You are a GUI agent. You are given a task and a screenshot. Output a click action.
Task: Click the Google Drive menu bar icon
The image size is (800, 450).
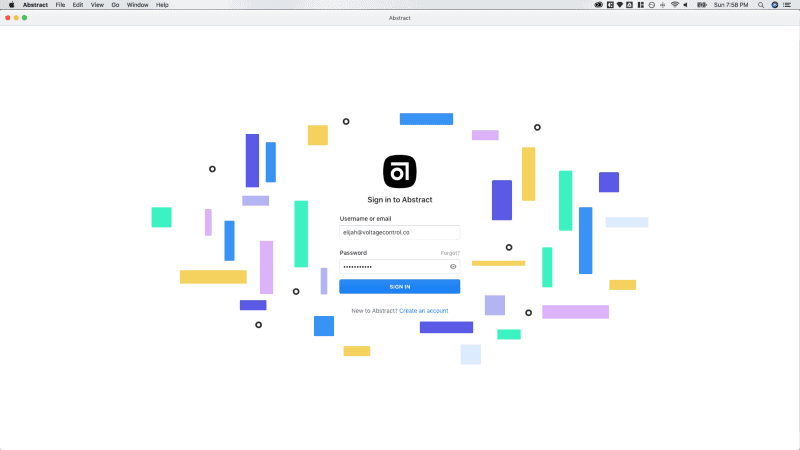click(630, 5)
